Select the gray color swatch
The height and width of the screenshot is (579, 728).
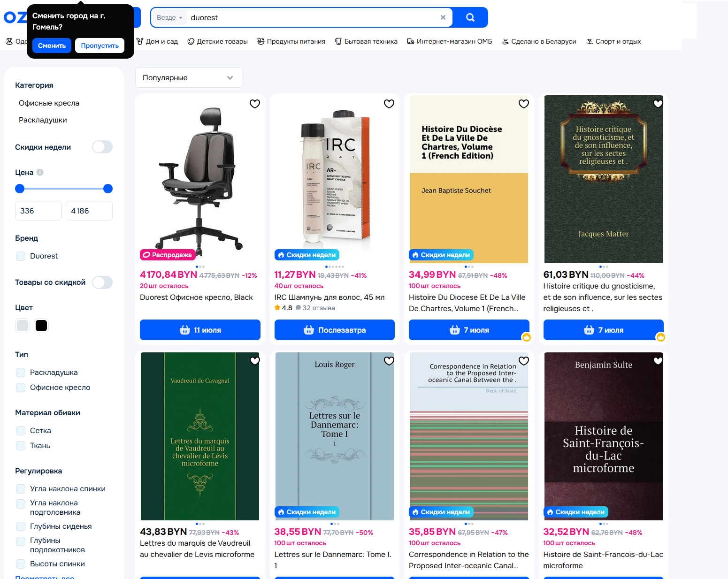(23, 326)
